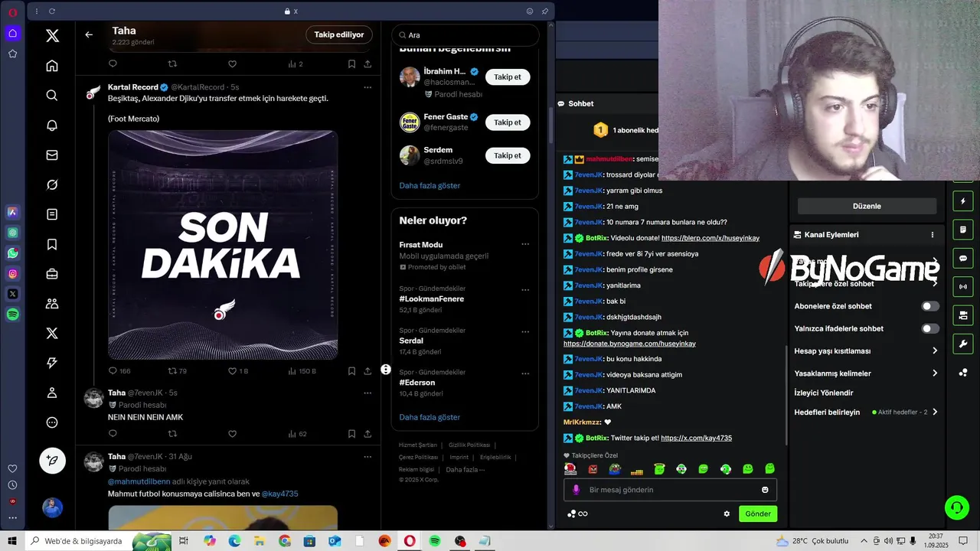Image resolution: width=980 pixels, height=551 pixels.
Task: Open the blerp.com/x/huseyinkay donate link
Action: pyautogui.click(x=710, y=238)
